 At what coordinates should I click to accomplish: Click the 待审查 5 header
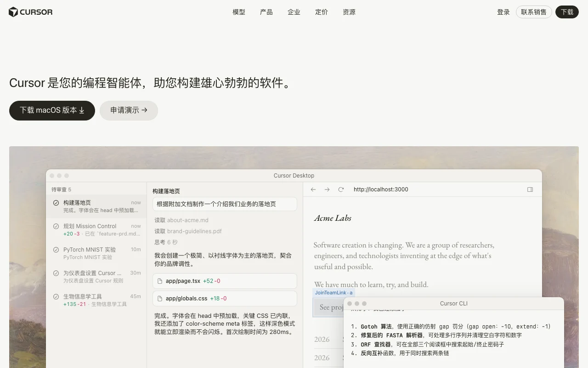(61, 190)
